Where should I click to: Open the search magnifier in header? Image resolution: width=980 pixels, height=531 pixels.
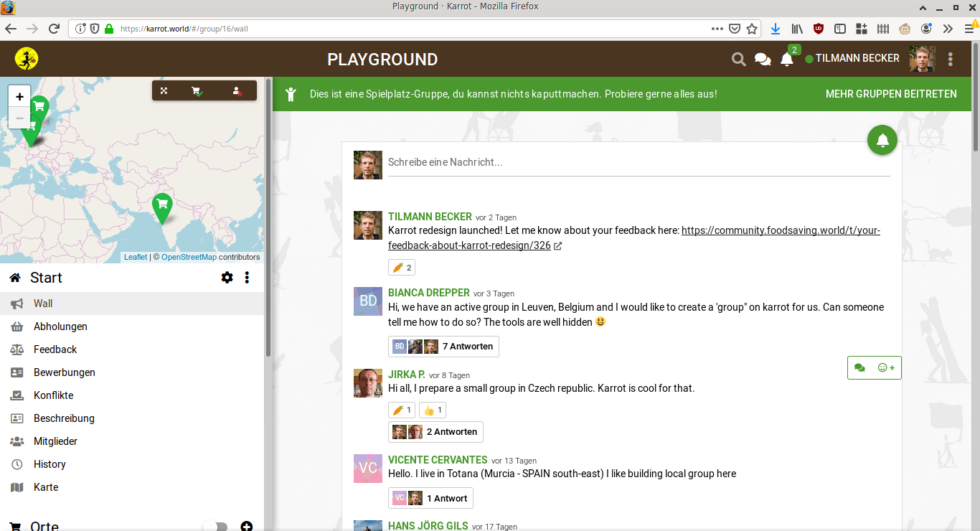[x=739, y=60]
